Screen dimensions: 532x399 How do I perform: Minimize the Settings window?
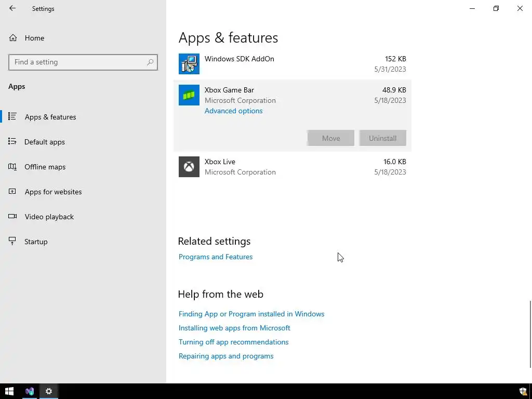pos(472,8)
